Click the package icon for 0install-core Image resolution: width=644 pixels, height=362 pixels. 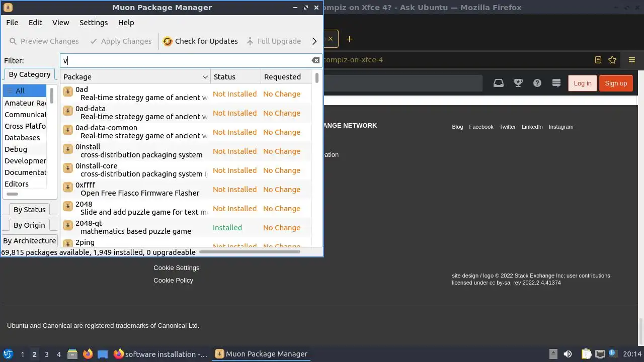pos(67,168)
